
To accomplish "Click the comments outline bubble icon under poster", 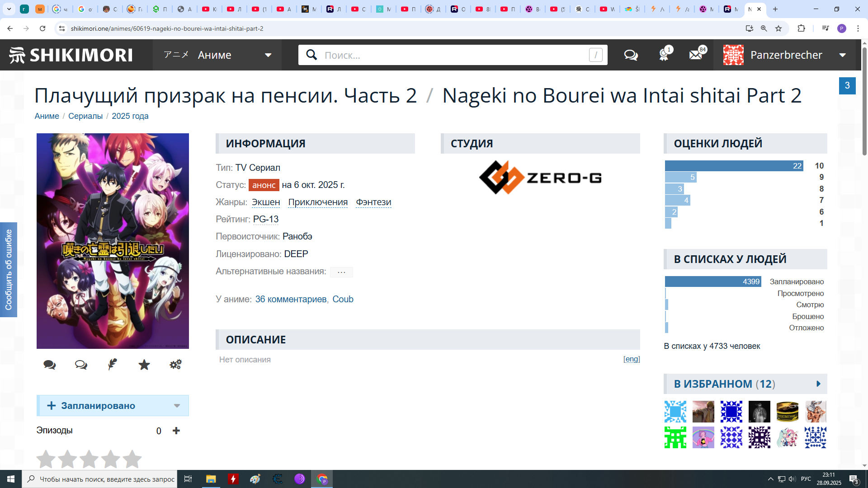I will click(81, 365).
